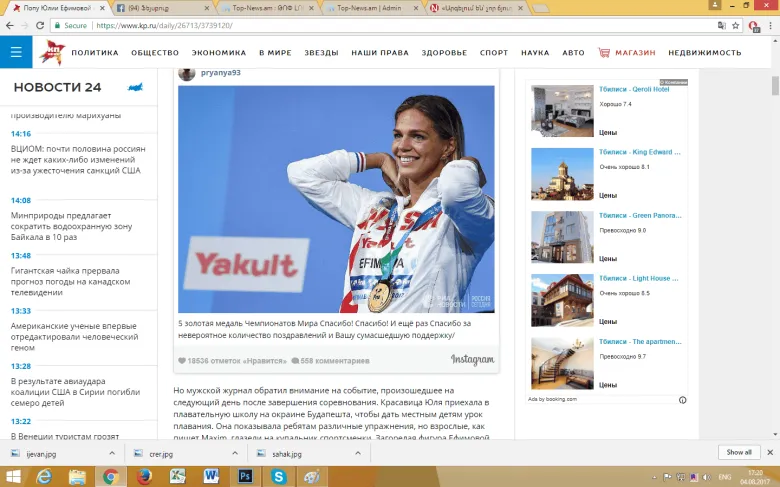Click the KP newspaper logo
Image resolution: width=780 pixels, height=487 pixels.
click(x=50, y=52)
